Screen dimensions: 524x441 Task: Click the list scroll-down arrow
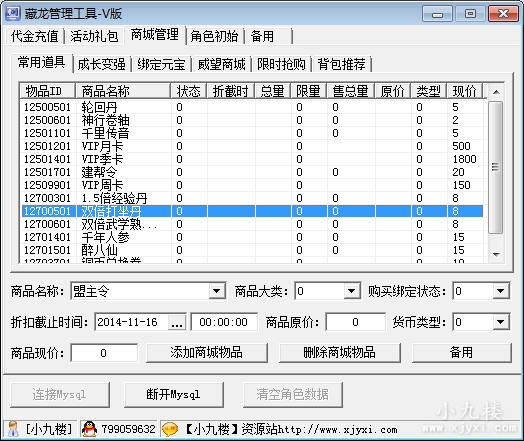pyautogui.click(x=496, y=255)
